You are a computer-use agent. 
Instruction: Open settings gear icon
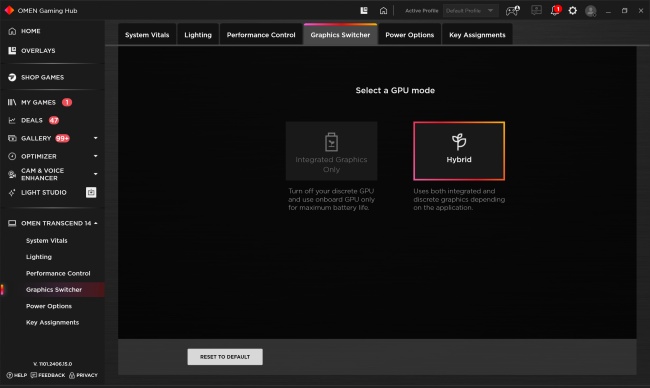pos(572,10)
